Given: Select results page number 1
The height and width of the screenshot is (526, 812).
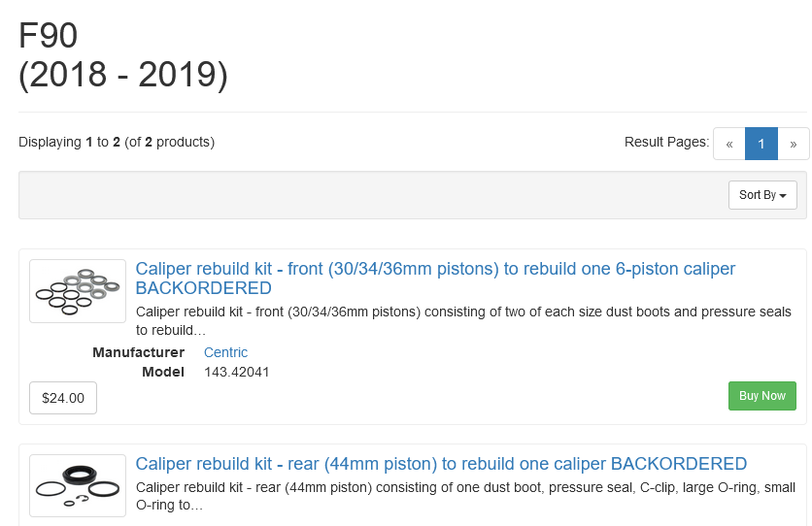Looking at the screenshot, I should pos(761,144).
